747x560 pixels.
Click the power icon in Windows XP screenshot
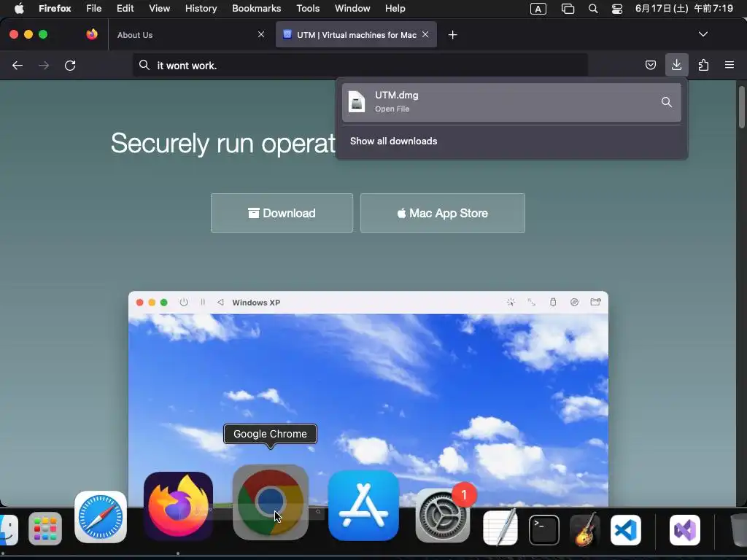pos(184,303)
